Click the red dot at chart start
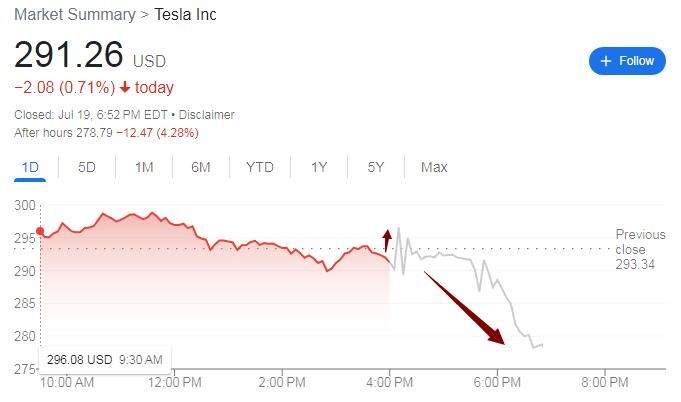 click(x=40, y=232)
